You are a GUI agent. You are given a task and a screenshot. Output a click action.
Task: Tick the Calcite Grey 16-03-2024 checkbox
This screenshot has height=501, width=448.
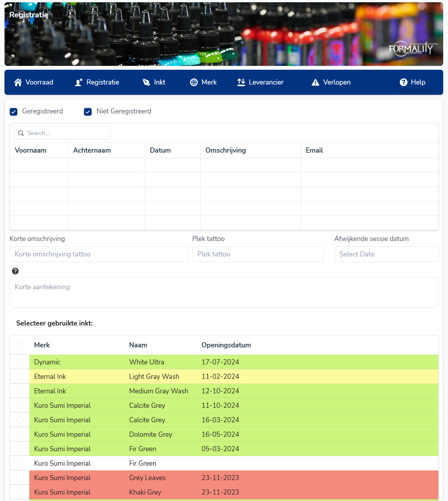[20, 420]
